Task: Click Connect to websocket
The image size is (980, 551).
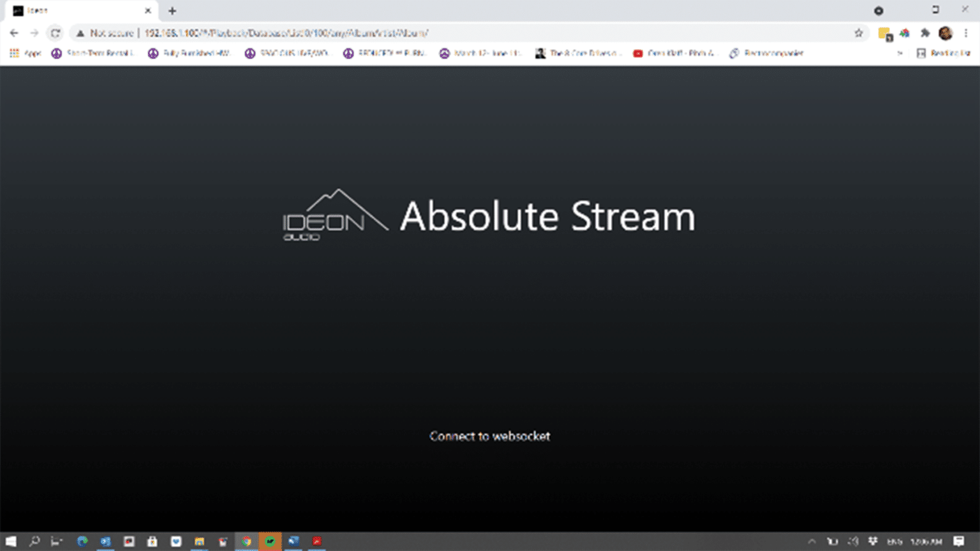Action: tap(490, 437)
